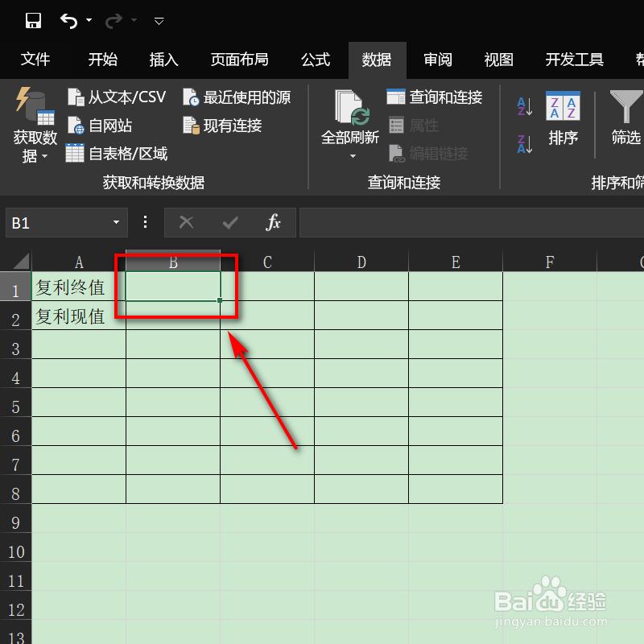
Task: Click the 编辑链接 button
Action: 428,154
